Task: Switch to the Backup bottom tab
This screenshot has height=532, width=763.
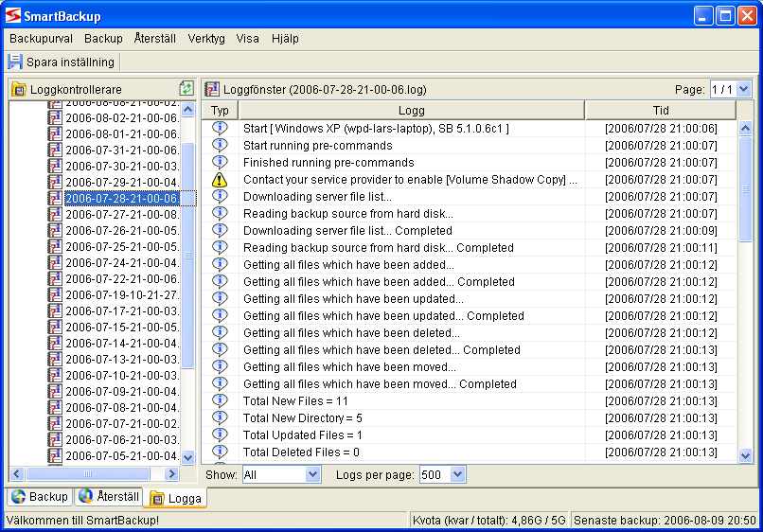Action: (x=40, y=496)
